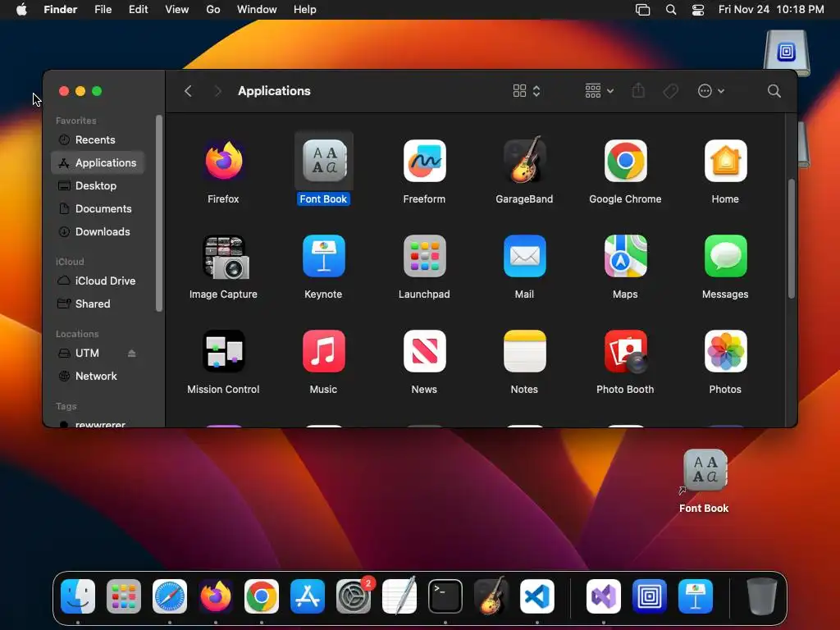This screenshot has height=630, width=840.
Task: Click the Home app icon
Action: point(725,161)
